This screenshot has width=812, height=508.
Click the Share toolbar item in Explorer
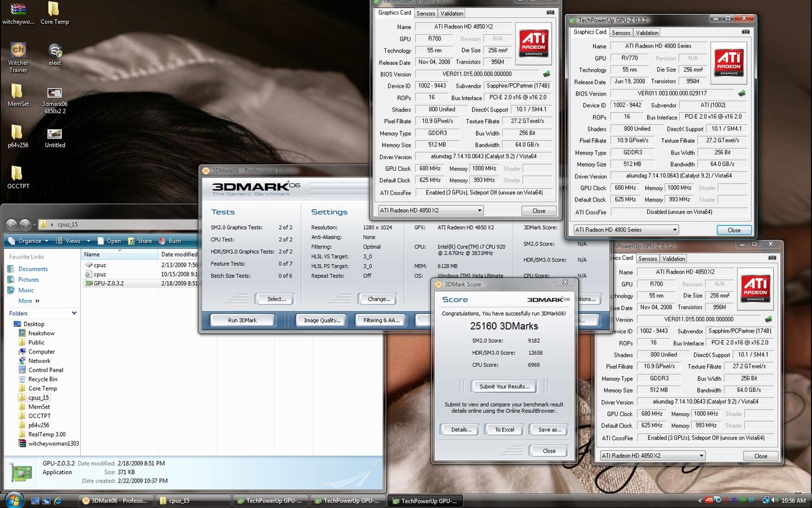coord(139,240)
